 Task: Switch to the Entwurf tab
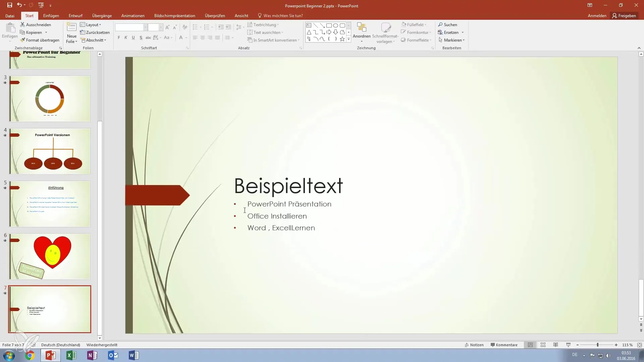coord(75,16)
